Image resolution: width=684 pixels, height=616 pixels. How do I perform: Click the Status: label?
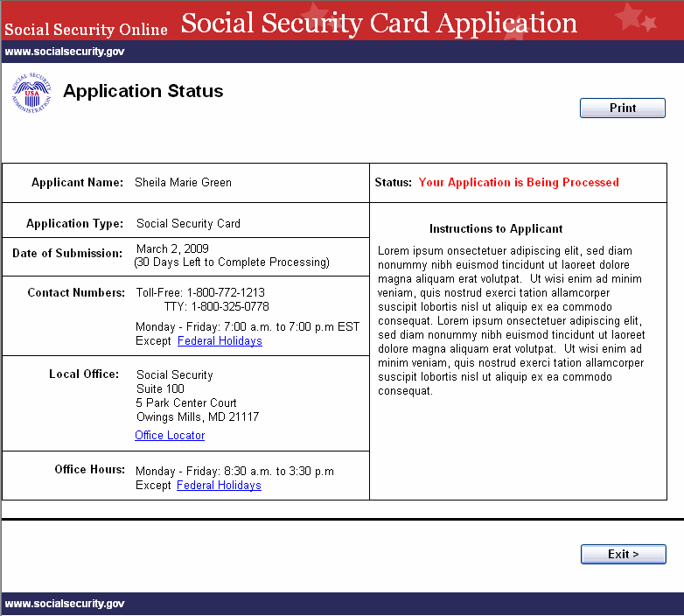[x=393, y=182]
